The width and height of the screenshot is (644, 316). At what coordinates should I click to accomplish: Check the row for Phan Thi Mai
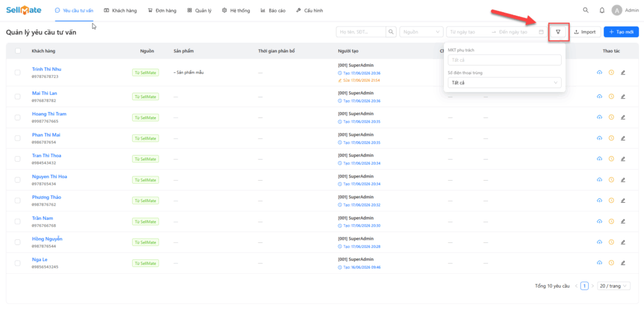tap(18, 138)
